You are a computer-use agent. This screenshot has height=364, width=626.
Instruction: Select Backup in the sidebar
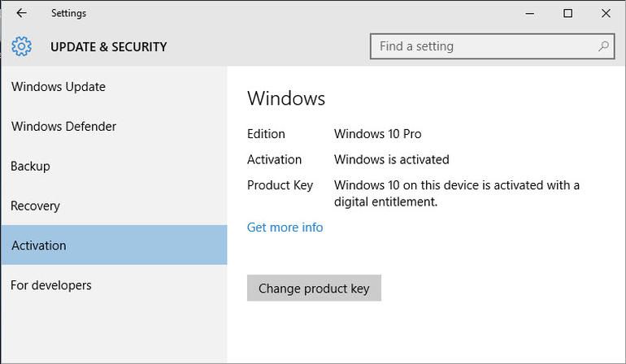tap(114, 166)
